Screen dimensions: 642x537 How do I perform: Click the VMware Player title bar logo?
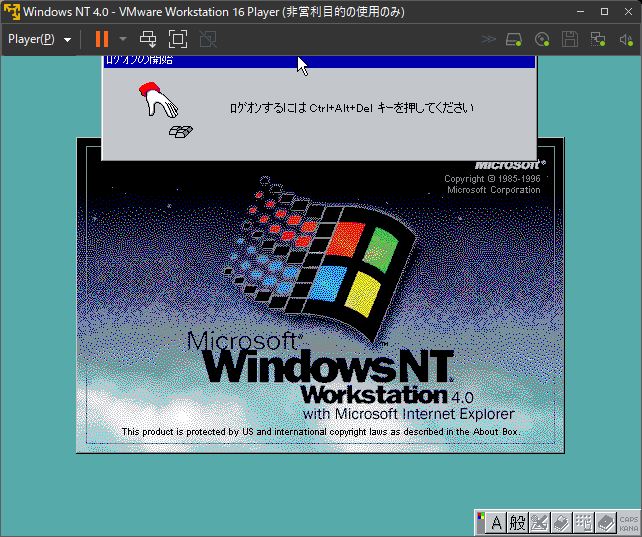[x=11, y=11]
